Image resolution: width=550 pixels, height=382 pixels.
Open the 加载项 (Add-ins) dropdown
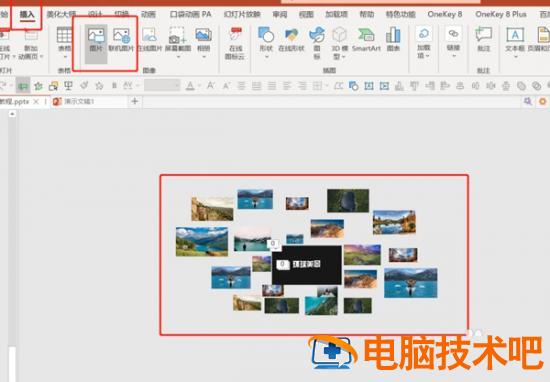pos(423,42)
